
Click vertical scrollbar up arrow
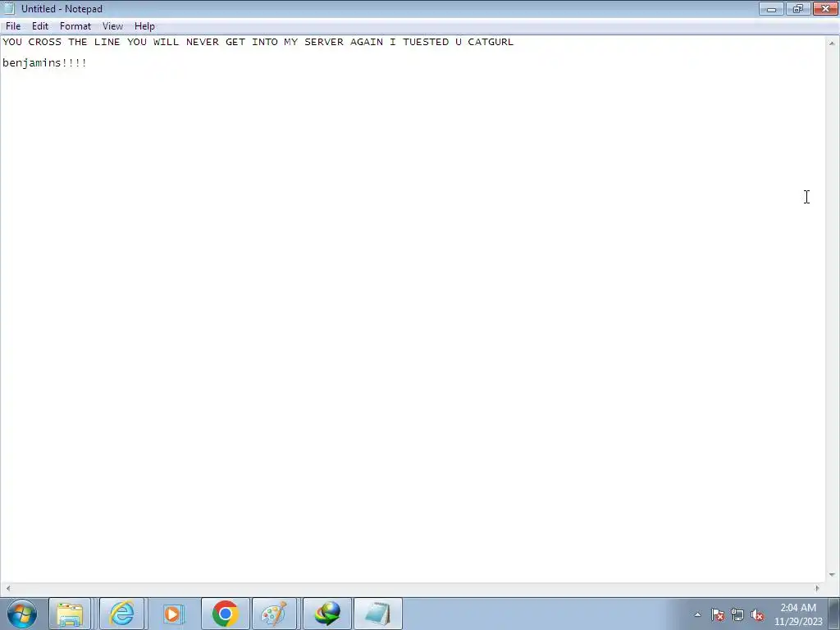(832, 43)
